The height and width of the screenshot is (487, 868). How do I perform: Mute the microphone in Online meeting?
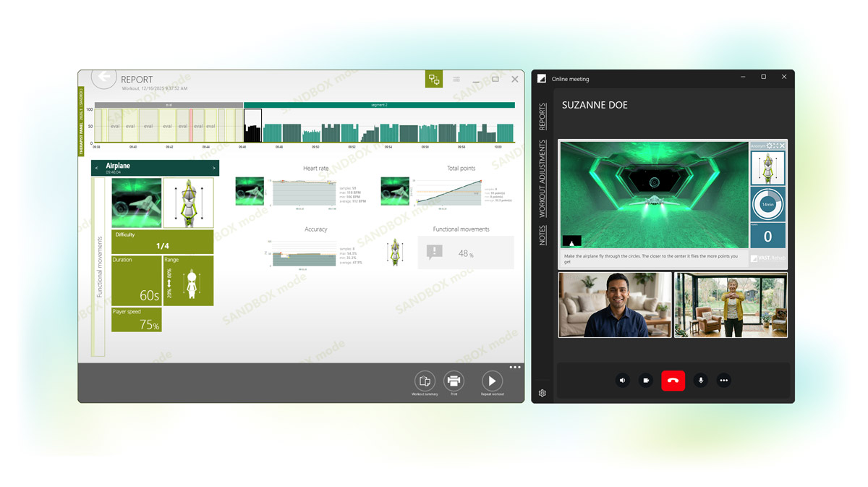(x=700, y=380)
